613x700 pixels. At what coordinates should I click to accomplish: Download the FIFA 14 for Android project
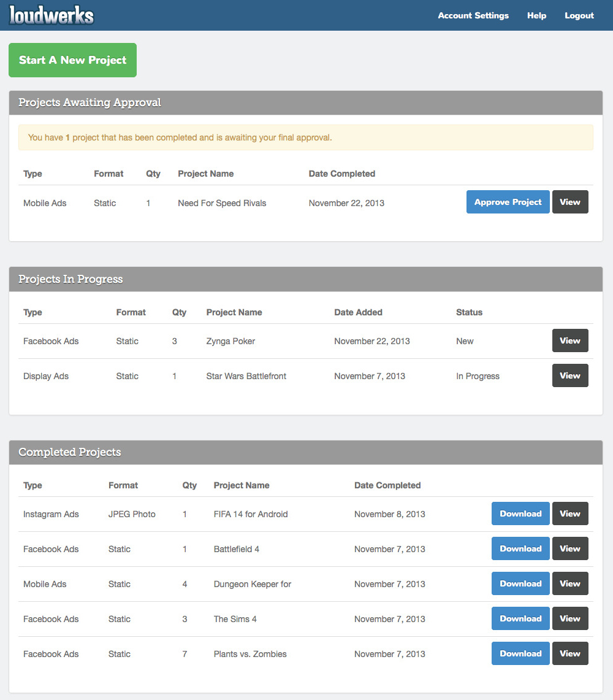click(x=520, y=513)
